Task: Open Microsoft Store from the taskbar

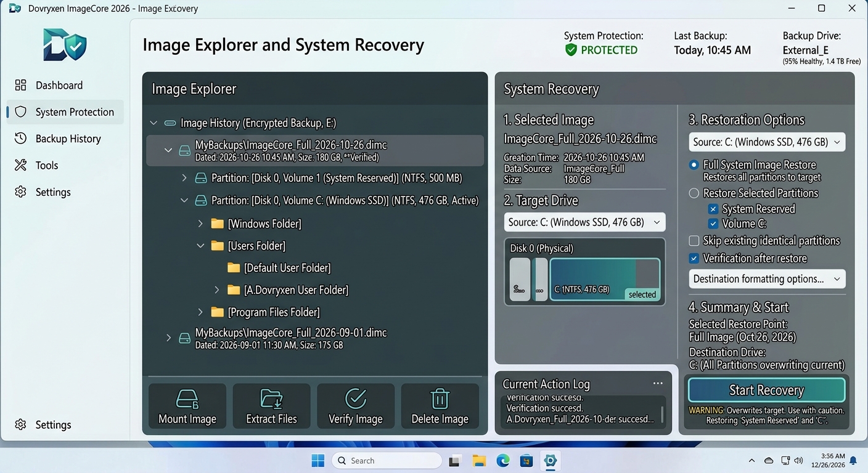Action: pos(526,461)
